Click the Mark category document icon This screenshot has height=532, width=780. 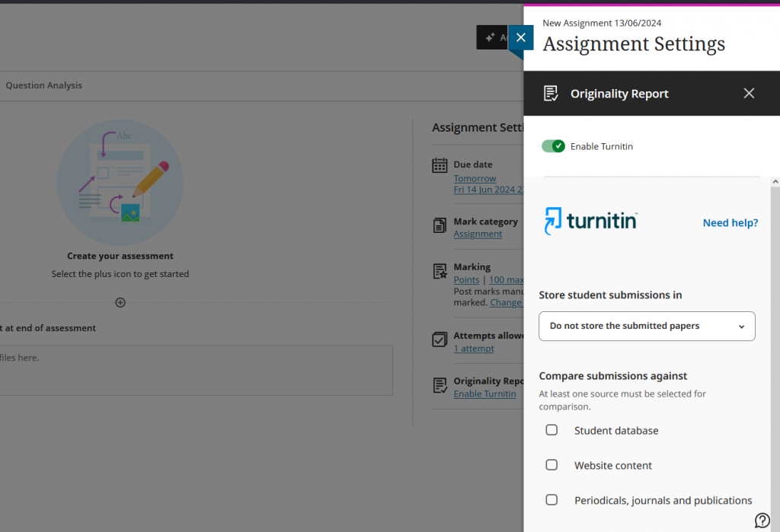(x=439, y=226)
